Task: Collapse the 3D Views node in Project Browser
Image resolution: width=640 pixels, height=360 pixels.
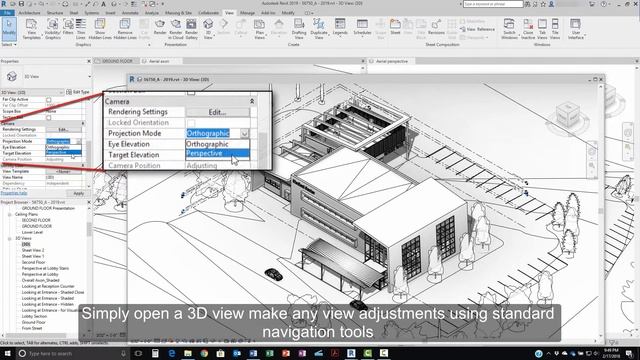Action: click(x=10, y=238)
